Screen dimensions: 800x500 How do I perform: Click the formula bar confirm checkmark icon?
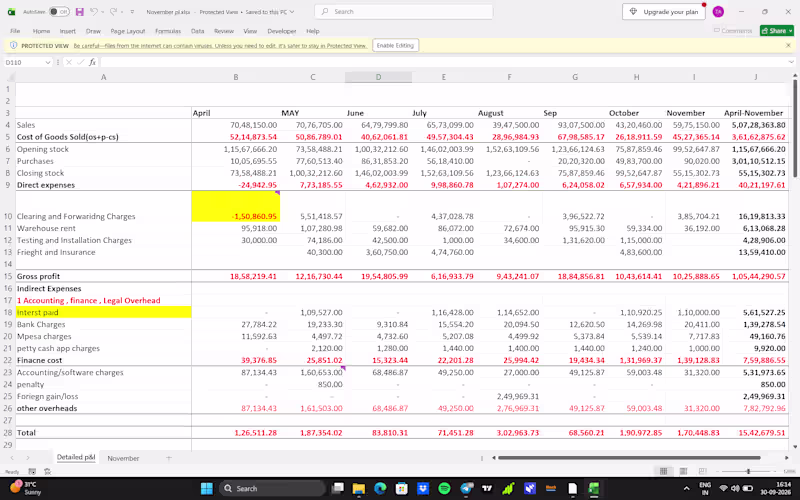point(81,62)
